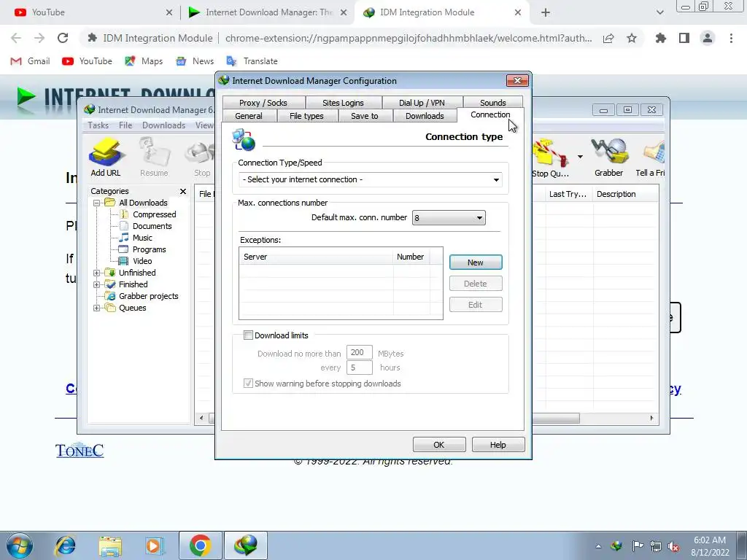Select the Documents category
This screenshot has width=747, height=560.
coord(152,226)
